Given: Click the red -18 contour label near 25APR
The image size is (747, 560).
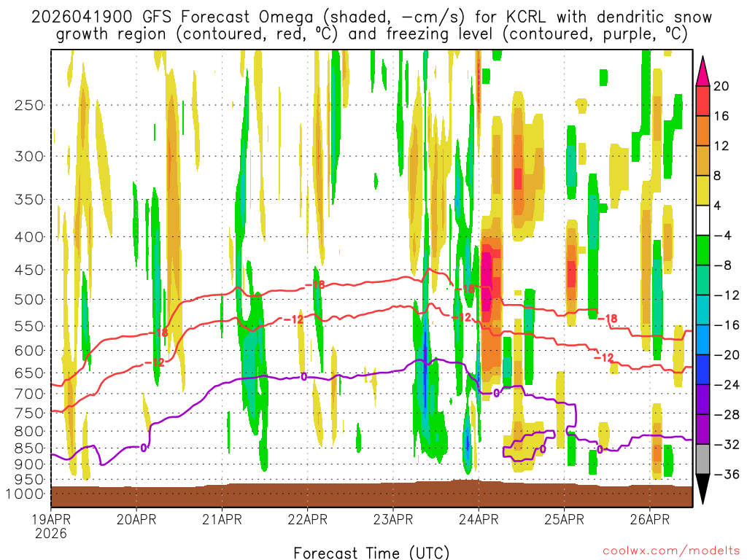Looking at the screenshot, I should pos(608,318).
